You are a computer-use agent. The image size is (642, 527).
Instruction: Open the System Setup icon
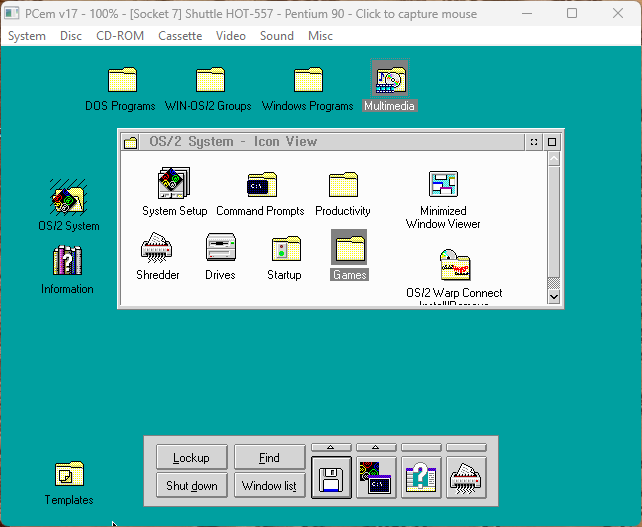coord(173,185)
